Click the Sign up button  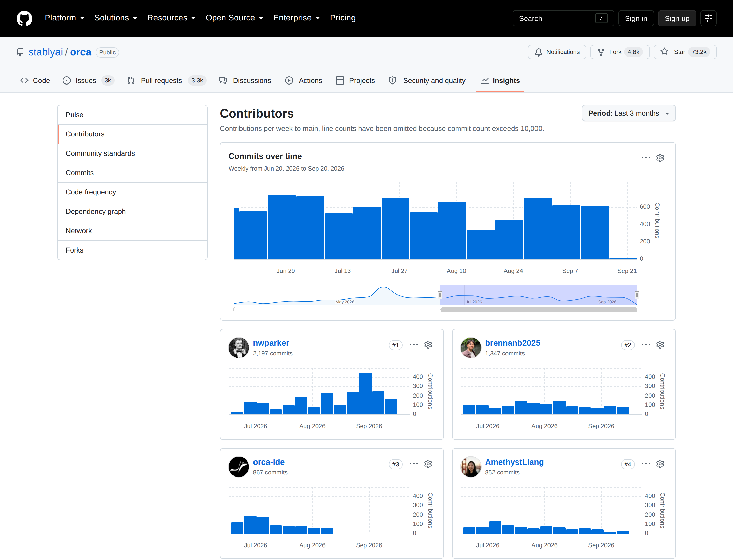677,18
